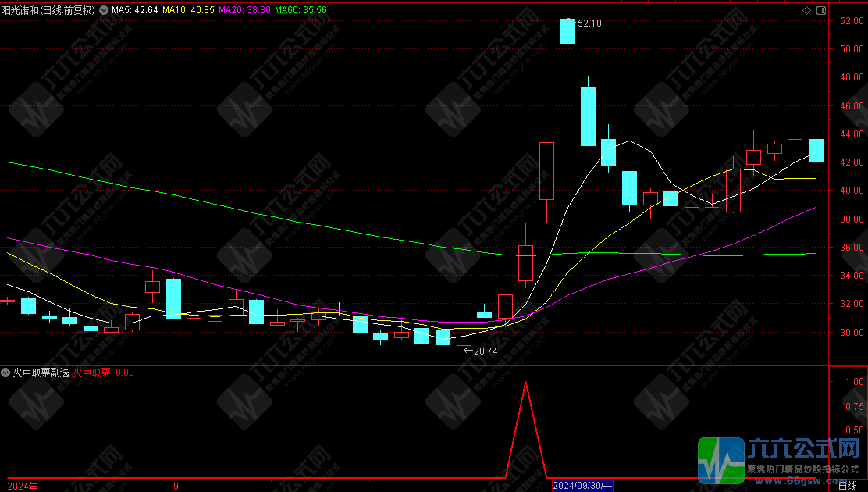
Task: Click the 52.00 price axis label
Action: [851, 21]
